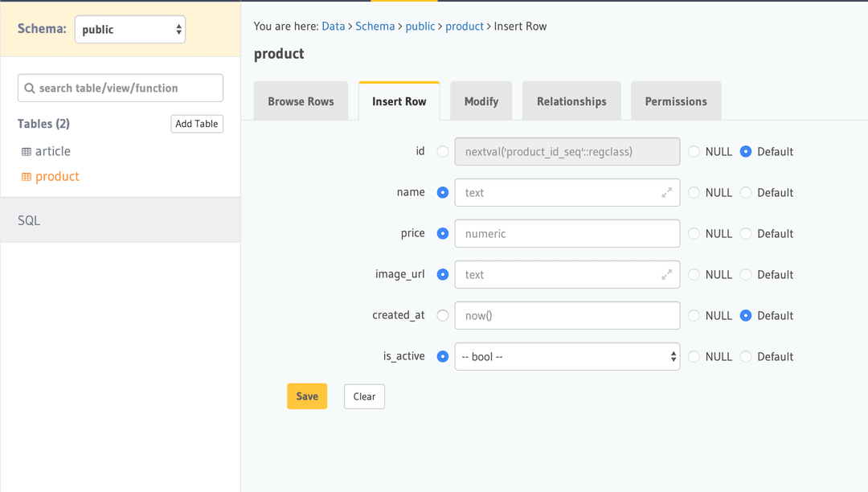The height and width of the screenshot is (492, 868).
Task: Click the stepper arrows on the bool selector
Action: [x=672, y=356]
